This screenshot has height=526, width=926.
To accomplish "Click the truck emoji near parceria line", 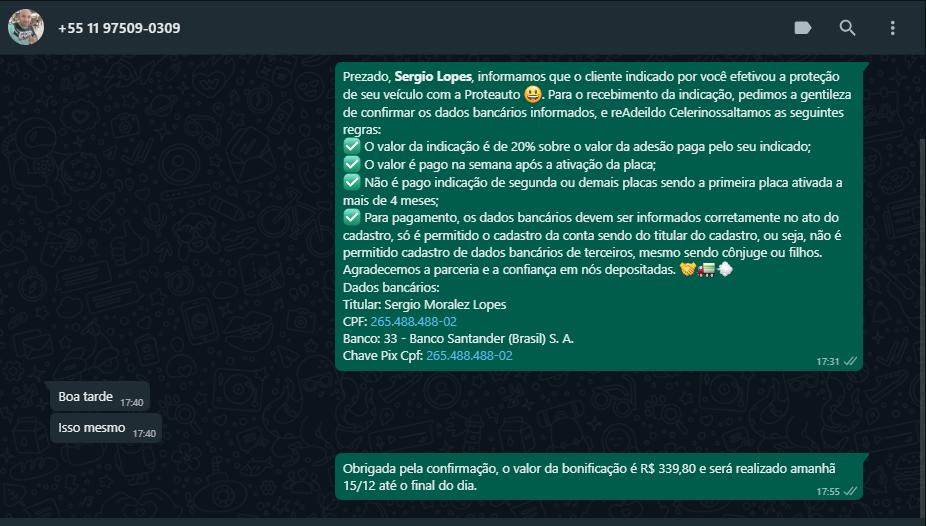I will [x=706, y=270].
